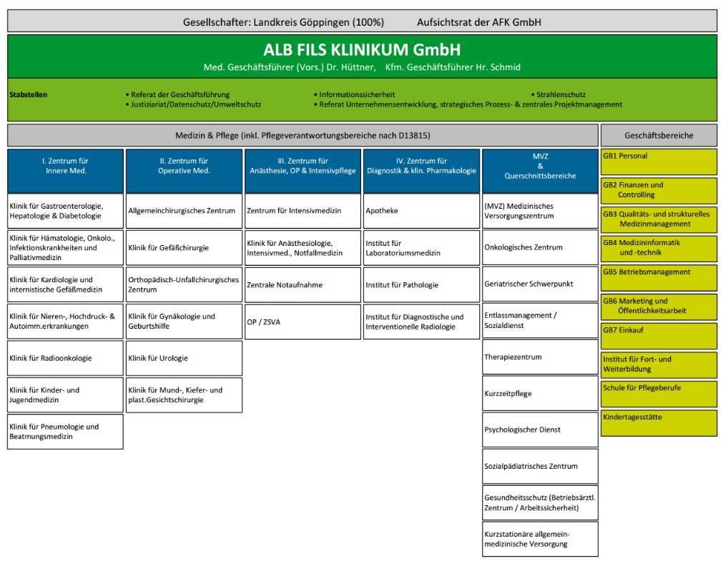Click 'Klinik für Nieren-, Hochdruck- & Autoimm.erkrankungen'

(66, 321)
